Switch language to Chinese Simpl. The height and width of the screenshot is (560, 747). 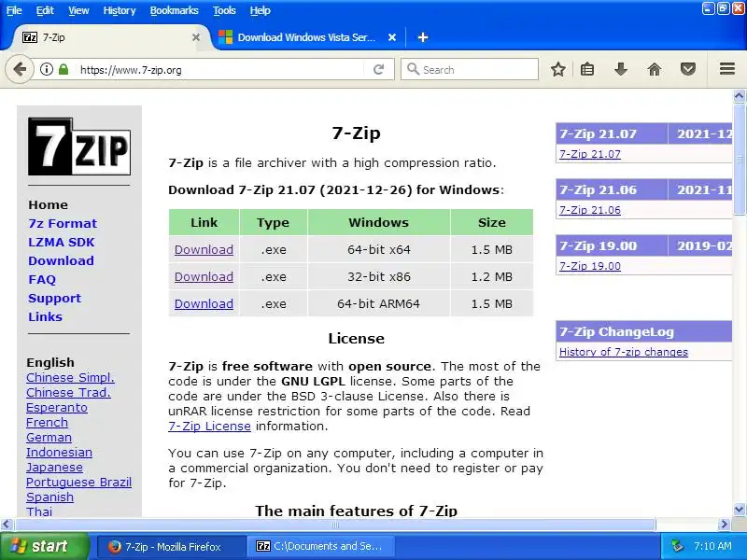71,378
